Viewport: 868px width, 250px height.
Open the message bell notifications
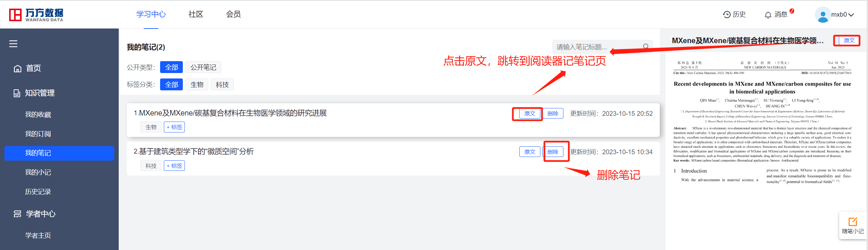pyautogui.click(x=768, y=15)
